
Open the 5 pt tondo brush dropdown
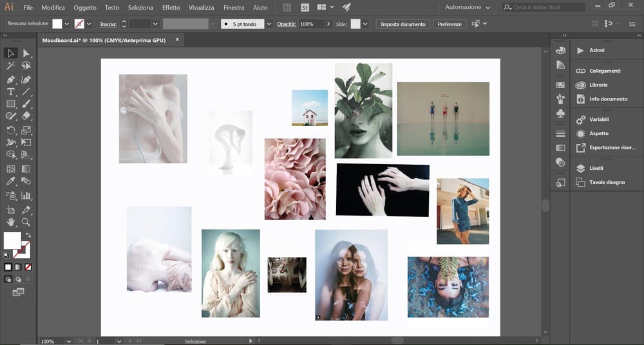pyautogui.click(x=269, y=24)
